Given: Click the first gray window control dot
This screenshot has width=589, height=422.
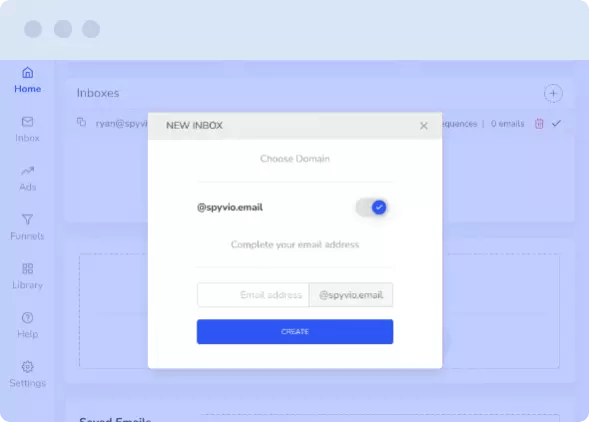Looking at the screenshot, I should pyautogui.click(x=33, y=29).
